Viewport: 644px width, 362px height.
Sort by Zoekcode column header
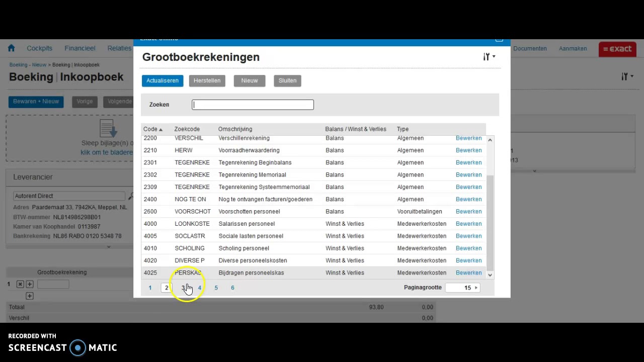point(187,129)
